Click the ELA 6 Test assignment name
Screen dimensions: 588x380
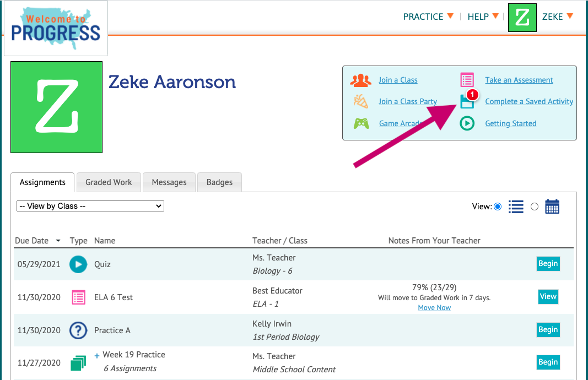coord(114,297)
